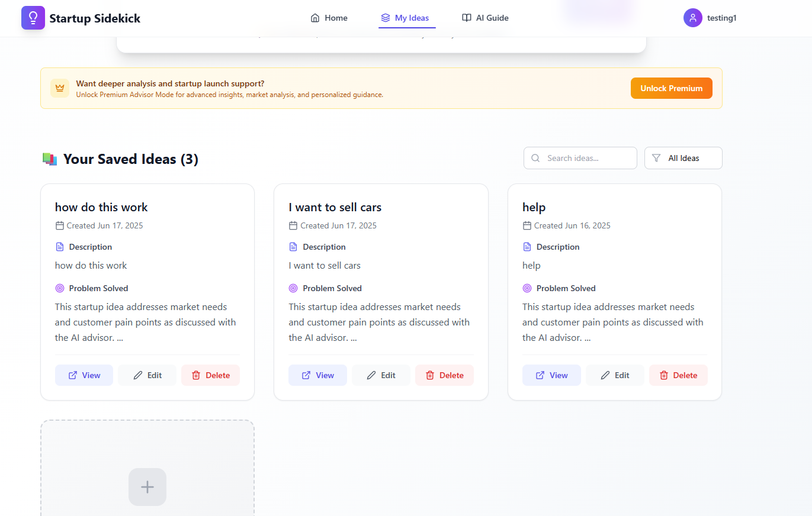The width and height of the screenshot is (812, 516).
Task: Click the books icon next to 'Your Saved Ideas'
Action: point(49,159)
